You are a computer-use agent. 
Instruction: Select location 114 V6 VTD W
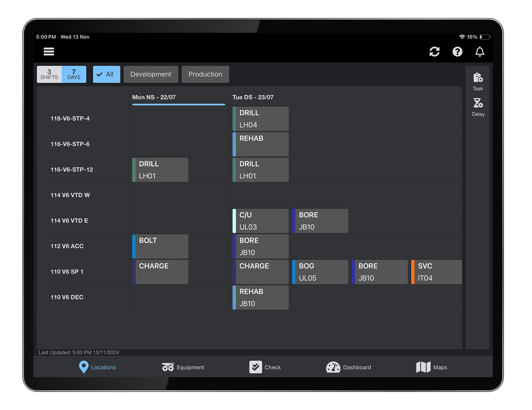point(70,195)
